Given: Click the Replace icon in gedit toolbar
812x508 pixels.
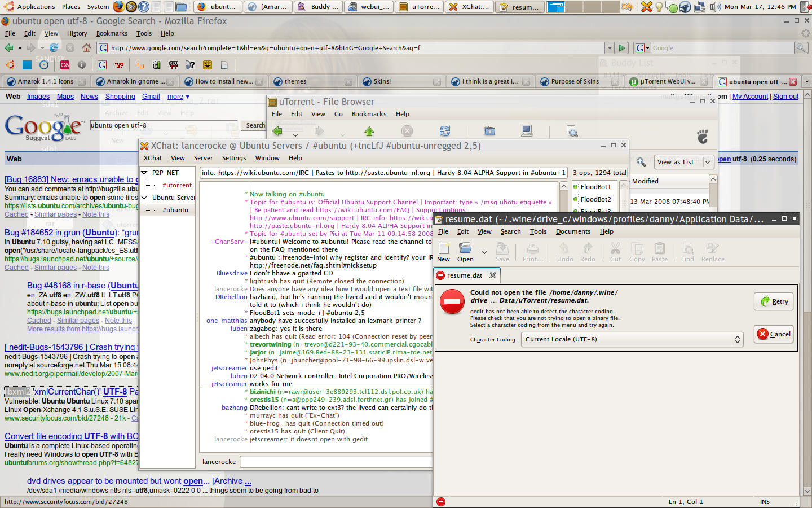Looking at the screenshot, I should 713,248.
